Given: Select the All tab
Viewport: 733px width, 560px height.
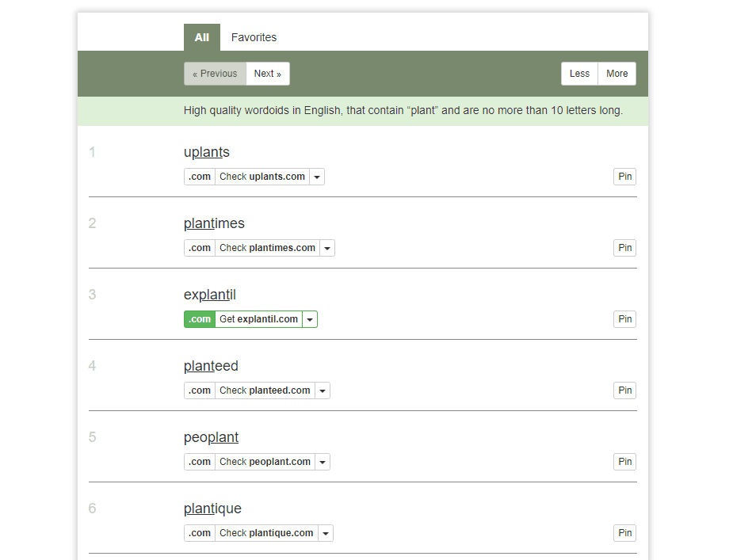Looking at the screenshot, I should pos(201,37).
